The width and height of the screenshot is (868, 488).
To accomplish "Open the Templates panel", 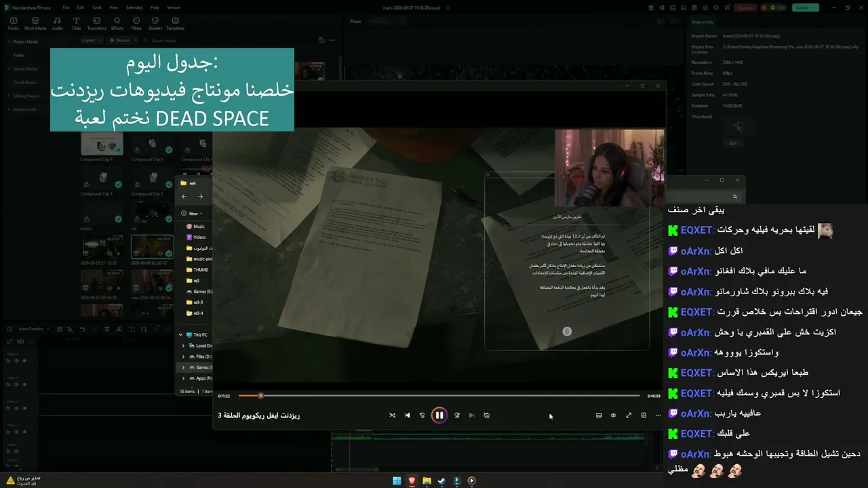I will coord(175,24).
